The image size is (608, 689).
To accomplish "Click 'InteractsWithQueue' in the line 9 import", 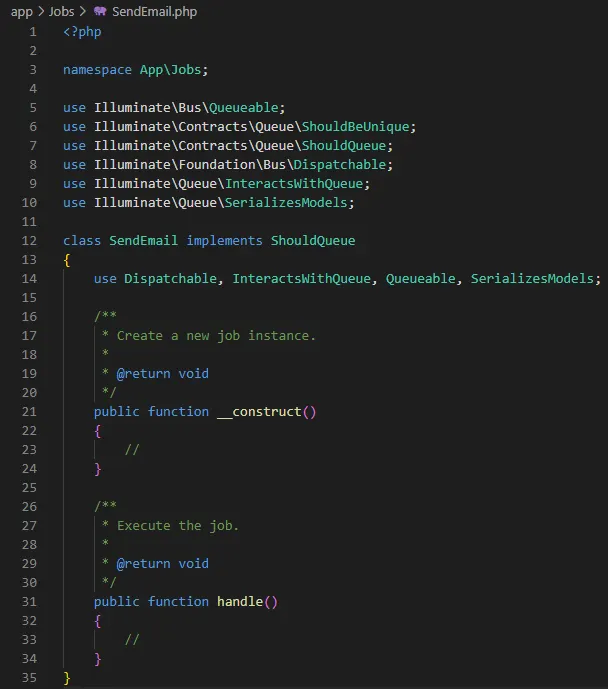I will click(294, 184).
